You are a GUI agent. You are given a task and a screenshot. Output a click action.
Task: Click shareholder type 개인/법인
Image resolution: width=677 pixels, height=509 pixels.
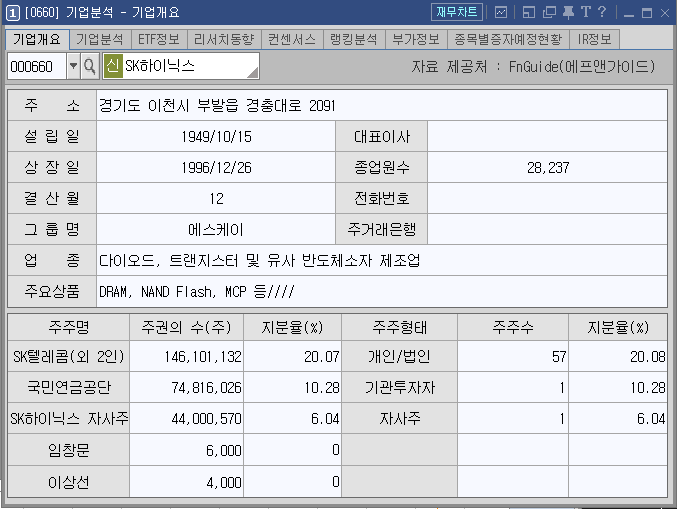[x=399, y=357]
